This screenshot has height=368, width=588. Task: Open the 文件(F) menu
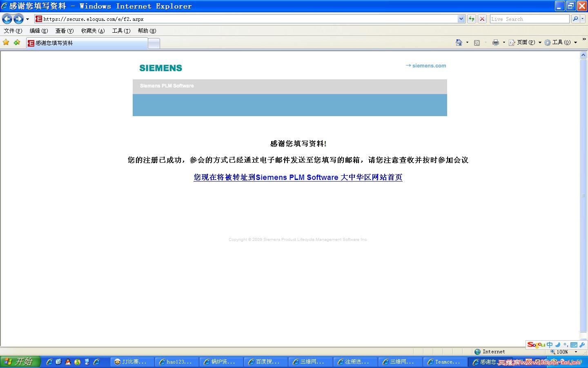tap(13, 31)
